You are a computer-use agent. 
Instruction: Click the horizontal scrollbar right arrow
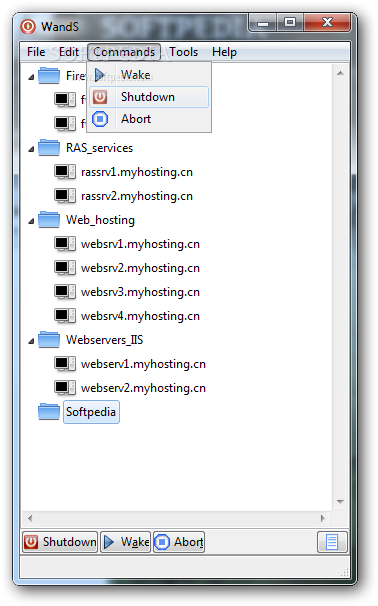[x=323, y=518]
